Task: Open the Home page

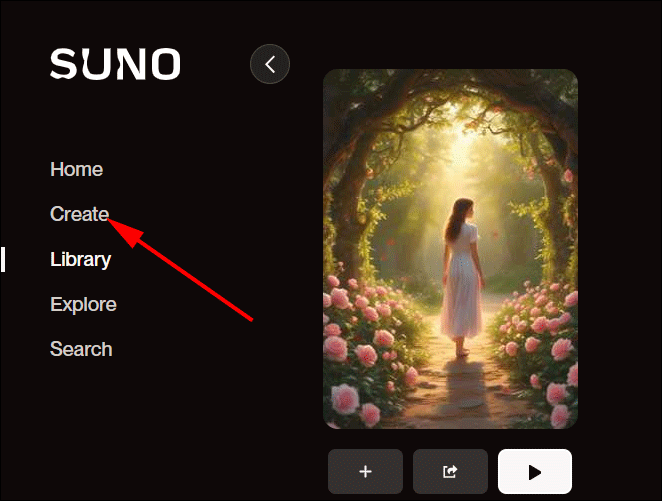Action: coord(76,169)
